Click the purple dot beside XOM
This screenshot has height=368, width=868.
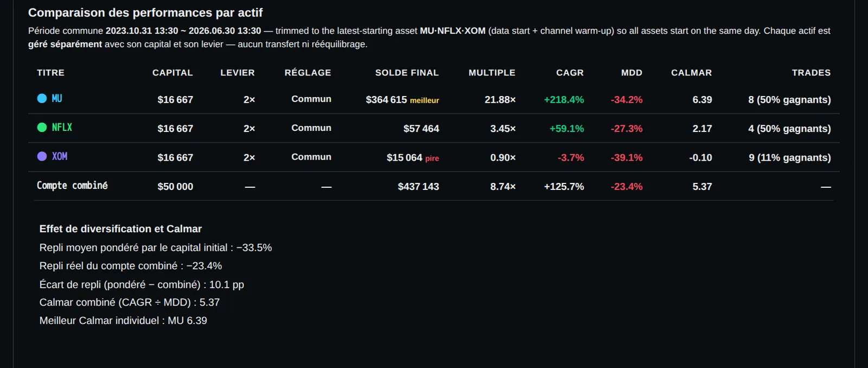tap(42, 156)
